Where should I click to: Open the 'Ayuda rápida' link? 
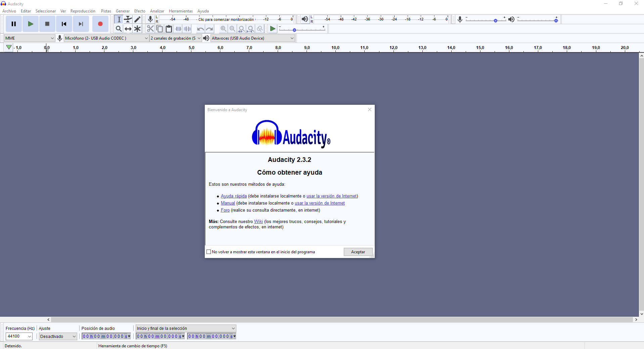point(234,196)
